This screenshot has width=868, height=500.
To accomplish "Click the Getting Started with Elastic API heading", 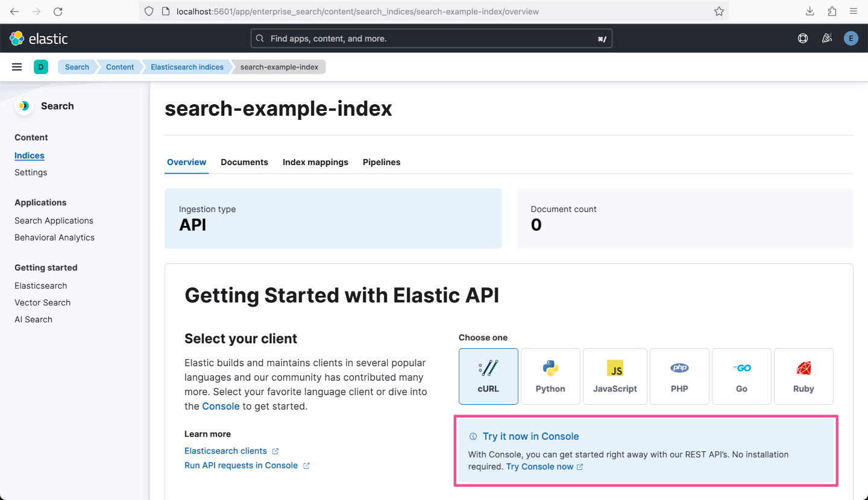I will click(342, 295).
